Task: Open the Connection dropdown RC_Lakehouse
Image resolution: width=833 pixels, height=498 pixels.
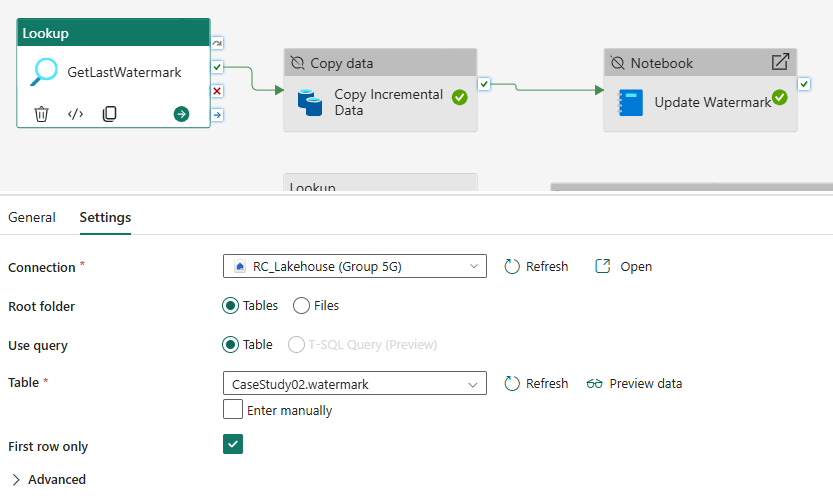Action: (x=354, y=266)
